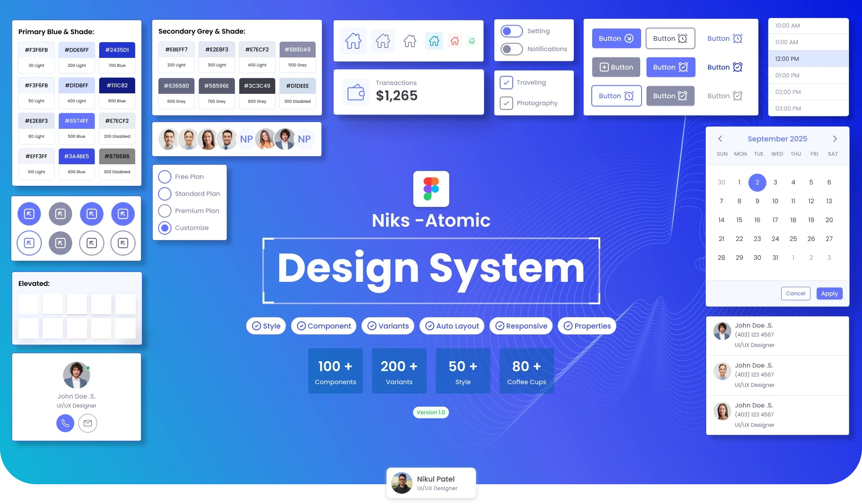
Task: Click the blue phone call icon
Action: coord(65,423)
